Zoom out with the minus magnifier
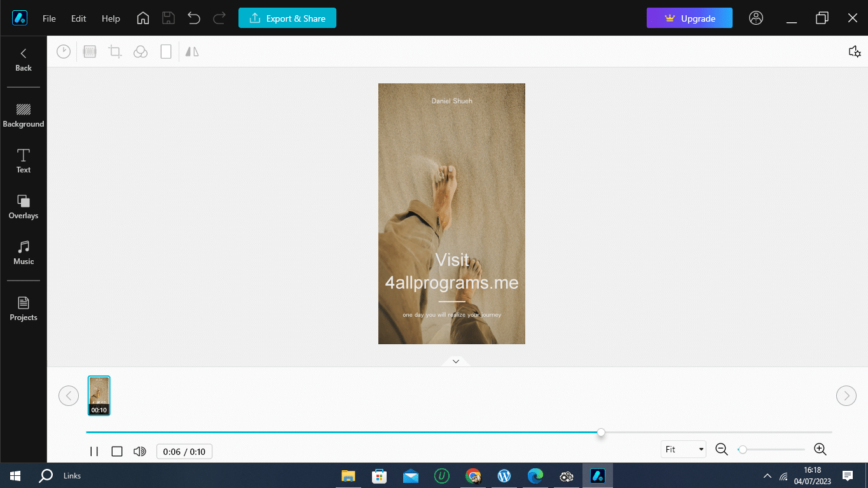This screenshot has width=868, height=488. (x=722, y=449)
